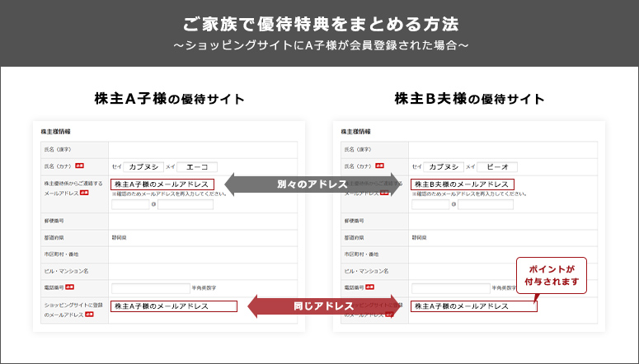Click ショッピングサイトに登録のメールアドレス label in A子様's form
Screen dimensions: 639x364
click(x=73, y=310)
